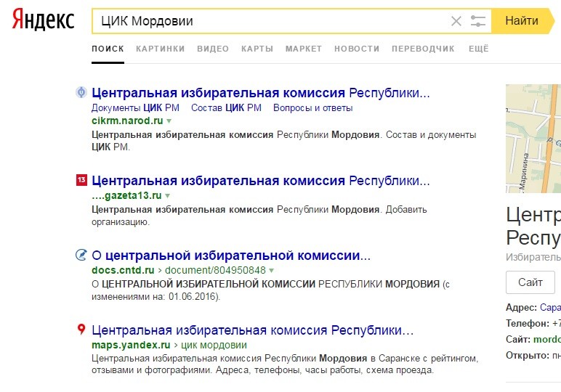Open advanced search settings sliders icon
Viewport: 561px width, 392px height.
[x=478, y=21]
